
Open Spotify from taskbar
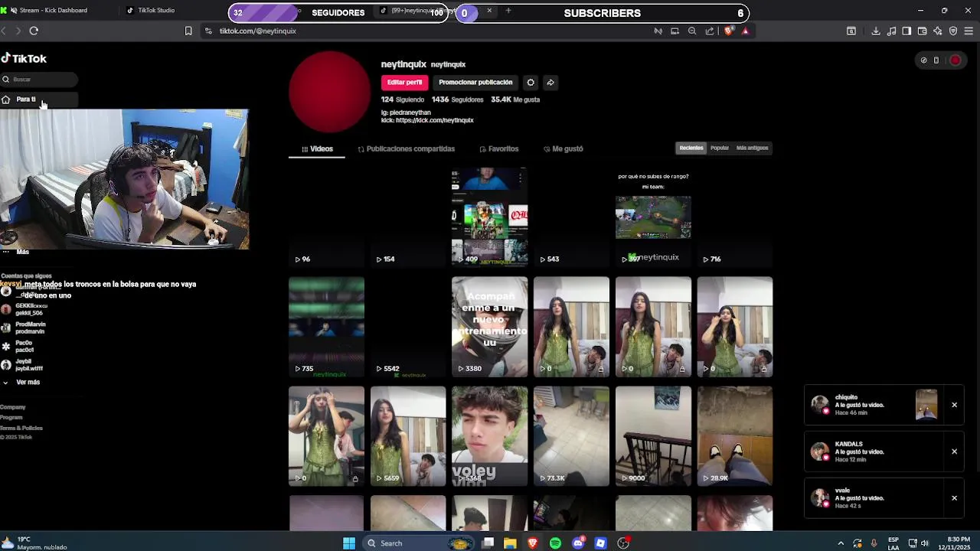555,543
